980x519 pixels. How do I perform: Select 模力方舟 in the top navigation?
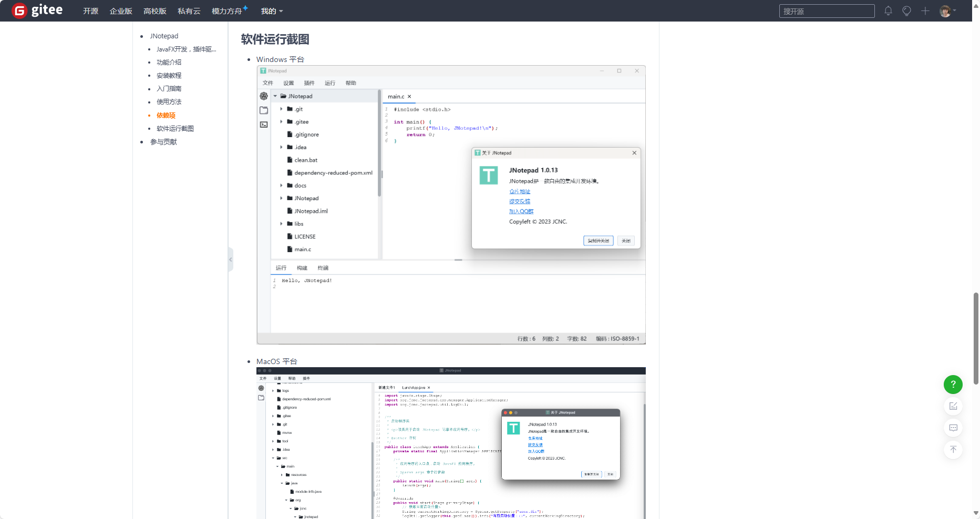coord(227,11)
